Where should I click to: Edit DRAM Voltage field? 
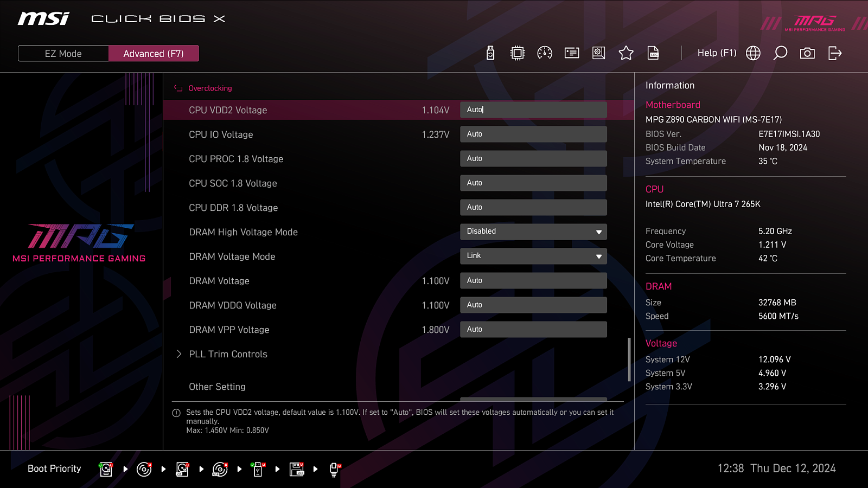click(533, 280)
